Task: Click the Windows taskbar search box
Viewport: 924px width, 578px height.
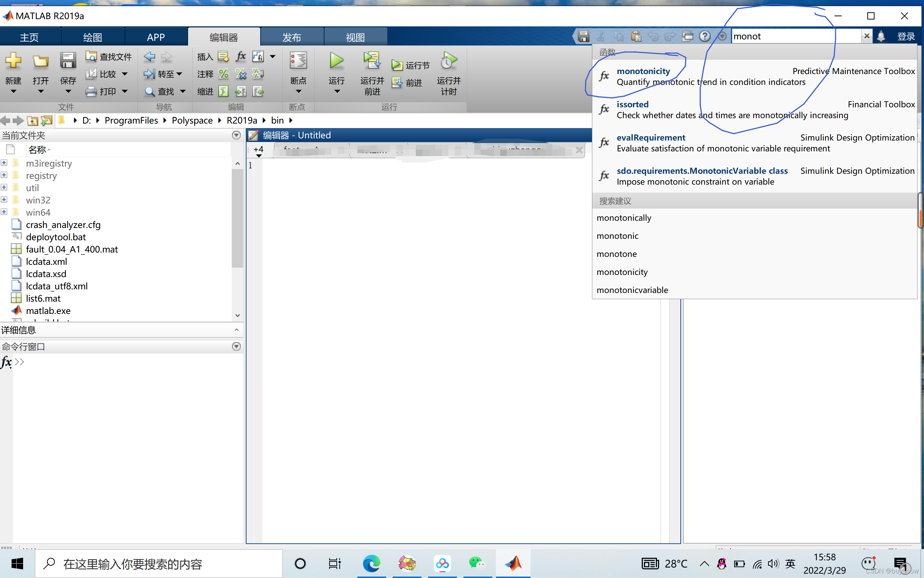Action: point(159,564)
